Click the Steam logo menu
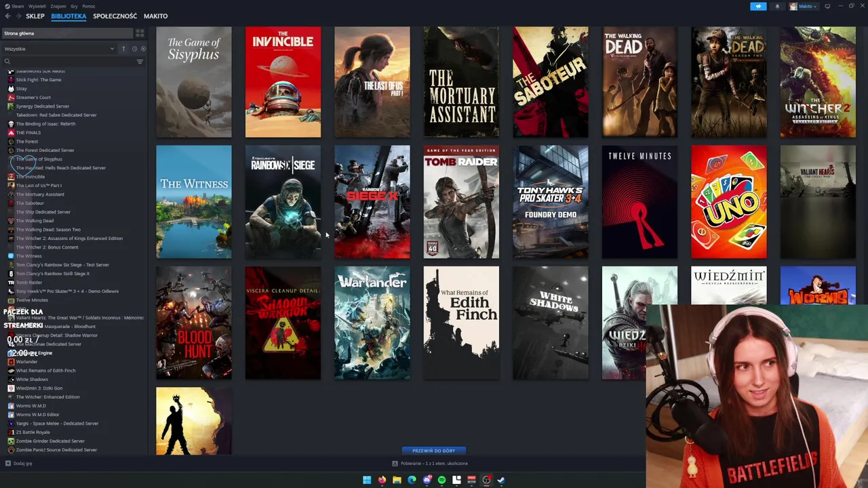This screenshot has width=868, height=488. [x=14, y=6]
